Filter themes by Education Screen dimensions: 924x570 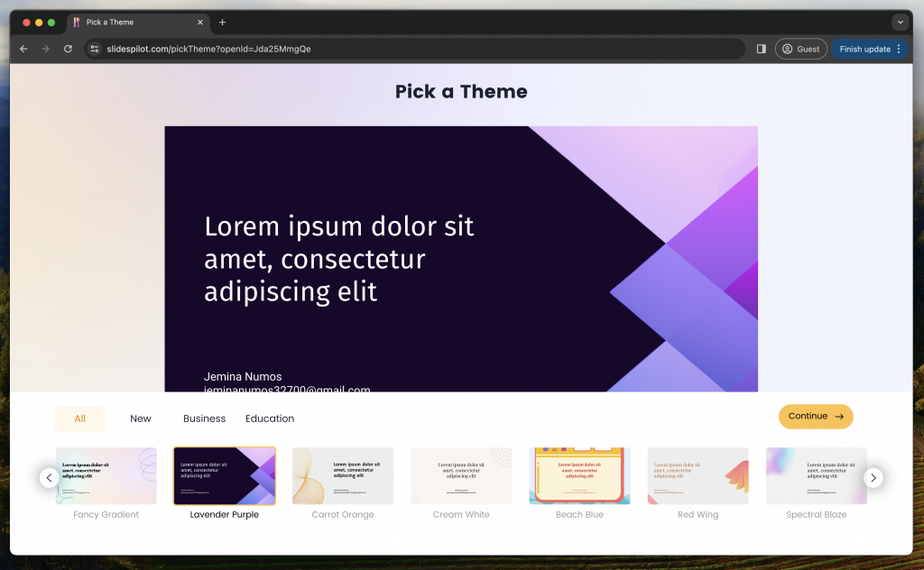point(269,418)
